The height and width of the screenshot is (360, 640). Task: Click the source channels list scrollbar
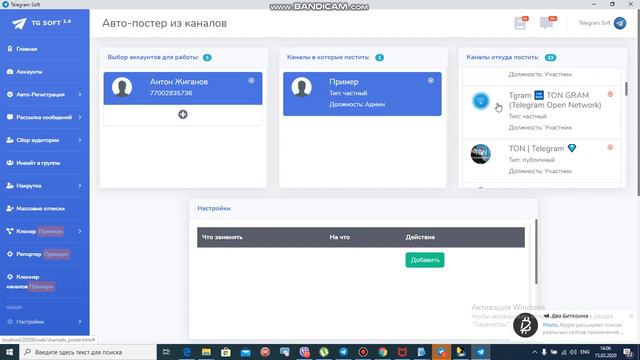(626, 89)
